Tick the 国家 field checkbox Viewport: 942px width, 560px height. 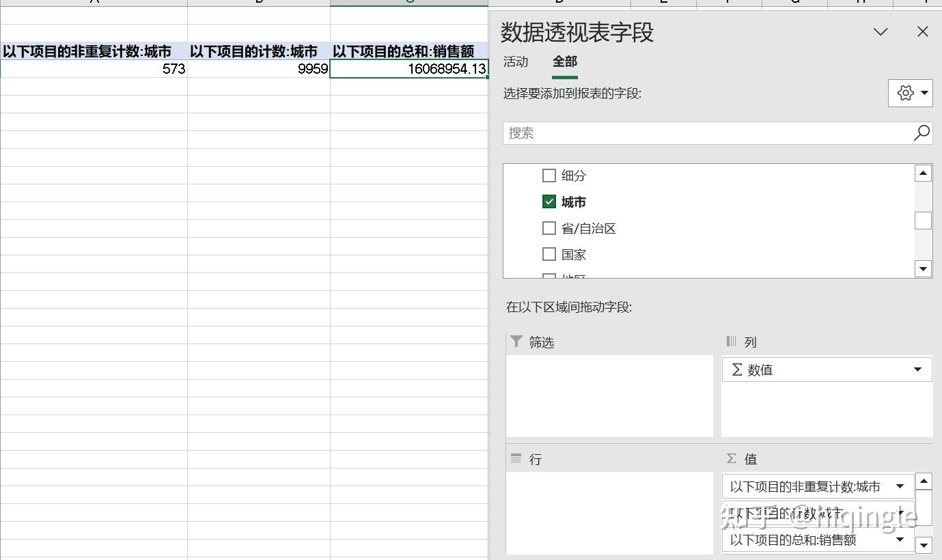click(x=549, y=254)
